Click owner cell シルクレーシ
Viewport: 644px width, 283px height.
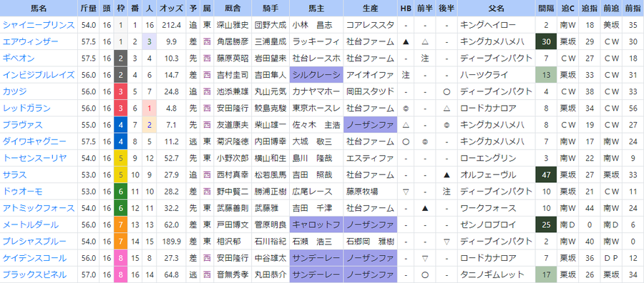pyautogui.click(x=316, y=75)
